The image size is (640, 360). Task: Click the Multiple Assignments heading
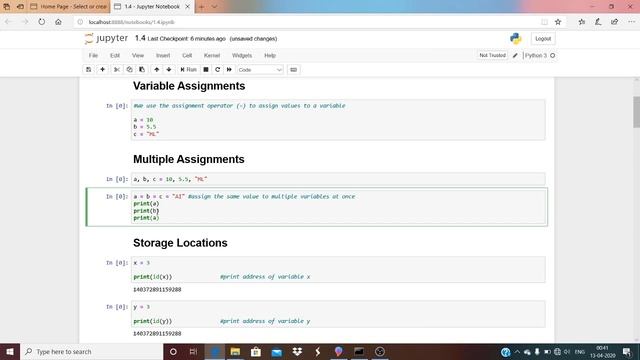click(x=189, y=159)
